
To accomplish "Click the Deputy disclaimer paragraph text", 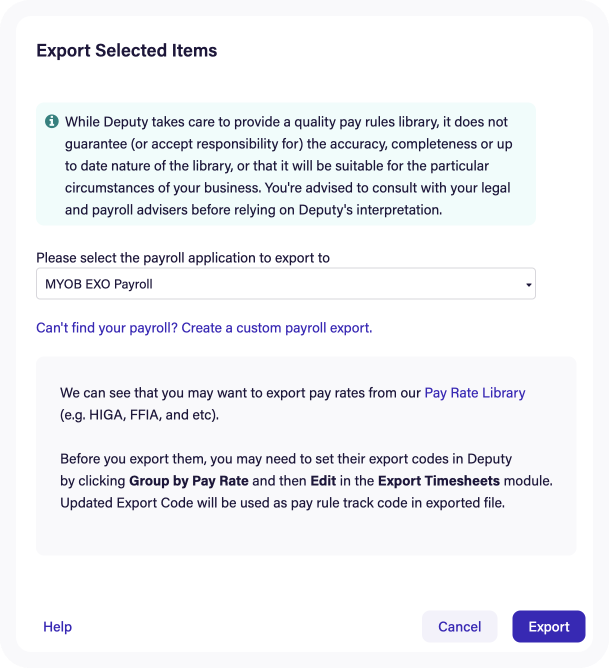I will [288, 166].
